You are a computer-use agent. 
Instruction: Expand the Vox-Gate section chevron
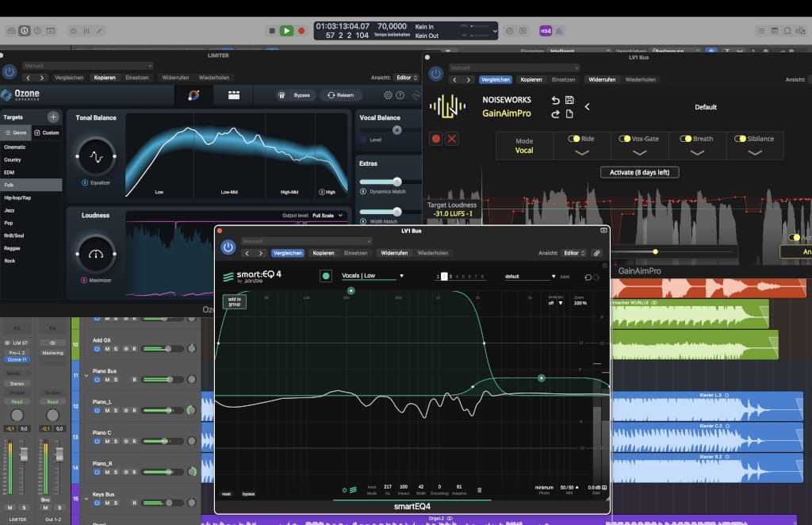[x=640, y=153]
